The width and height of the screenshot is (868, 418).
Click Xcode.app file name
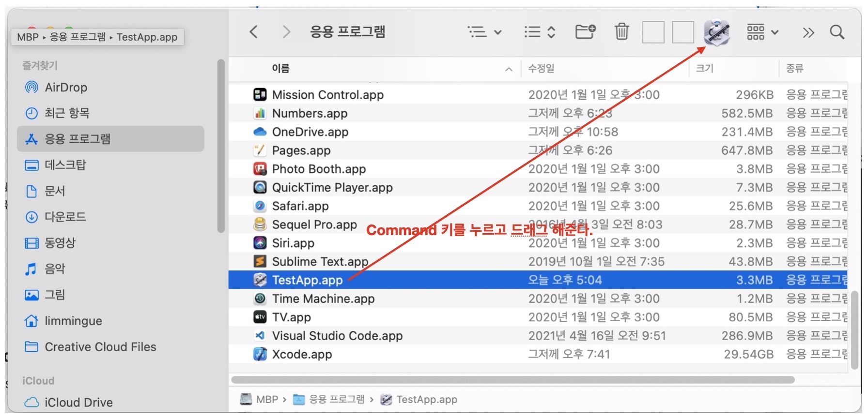[x=302, y=355]
